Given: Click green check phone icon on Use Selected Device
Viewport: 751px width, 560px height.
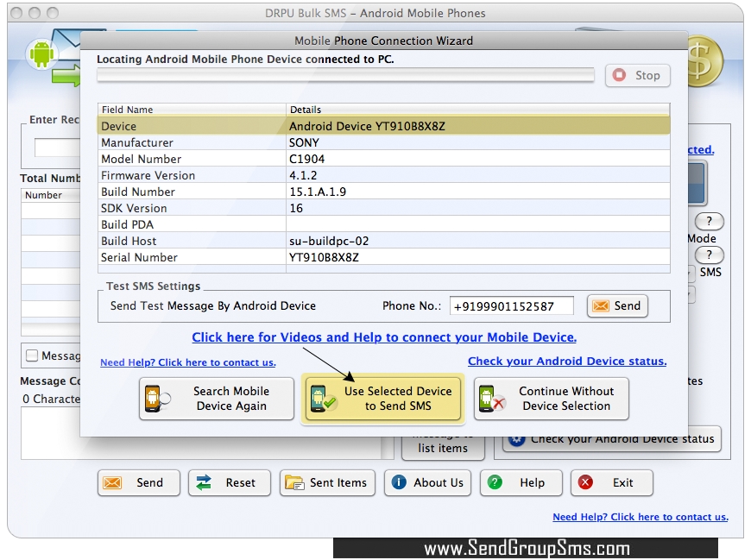Looking at the screenshot, I should (x=323, y=399).
